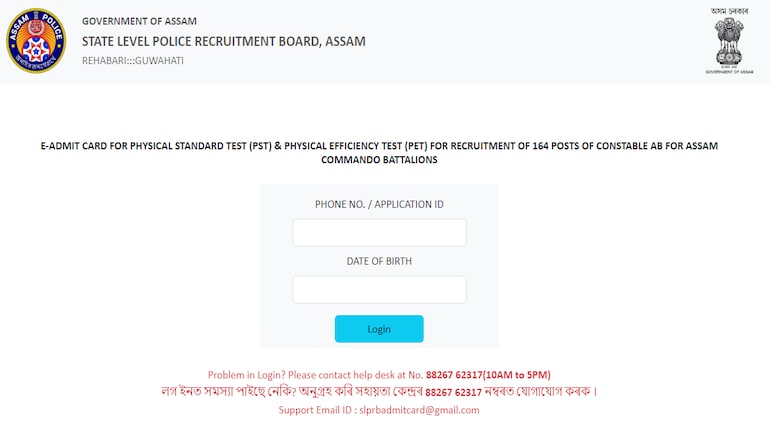Click help desk number in the English line
770x431 pixels.
click(453, 374)
